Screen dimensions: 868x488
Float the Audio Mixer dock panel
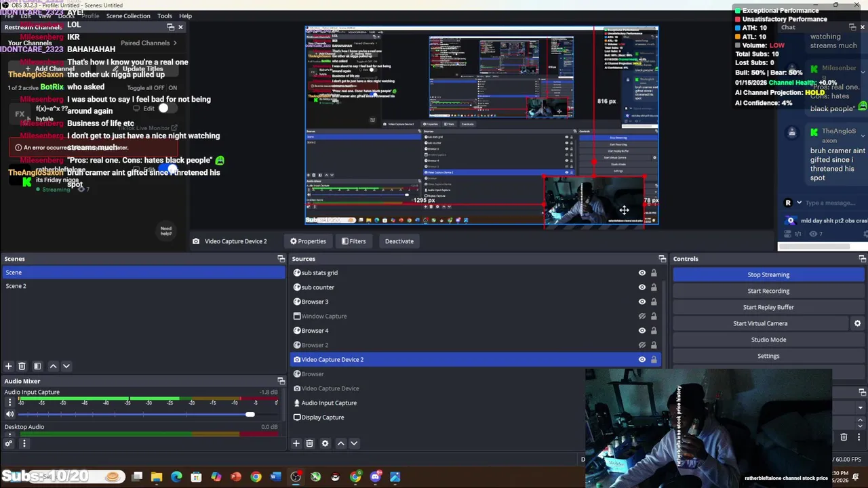[x=281, y=381]
